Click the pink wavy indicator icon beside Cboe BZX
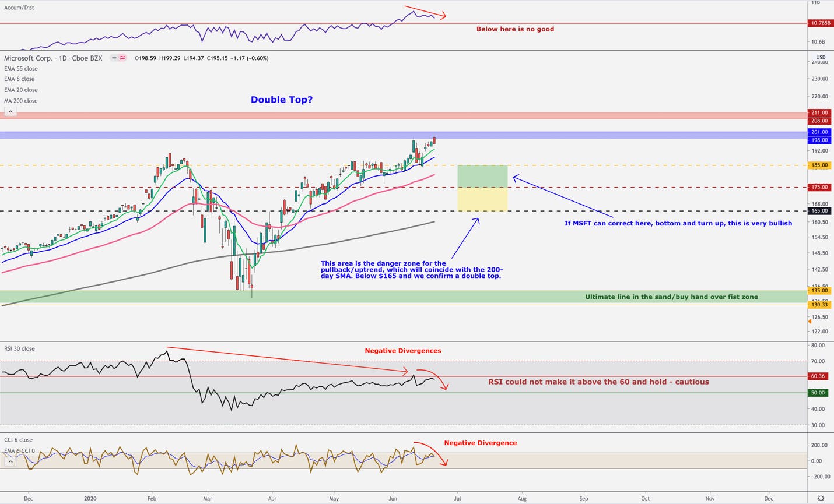Screen dimensions: 834x504 point(122,58)
